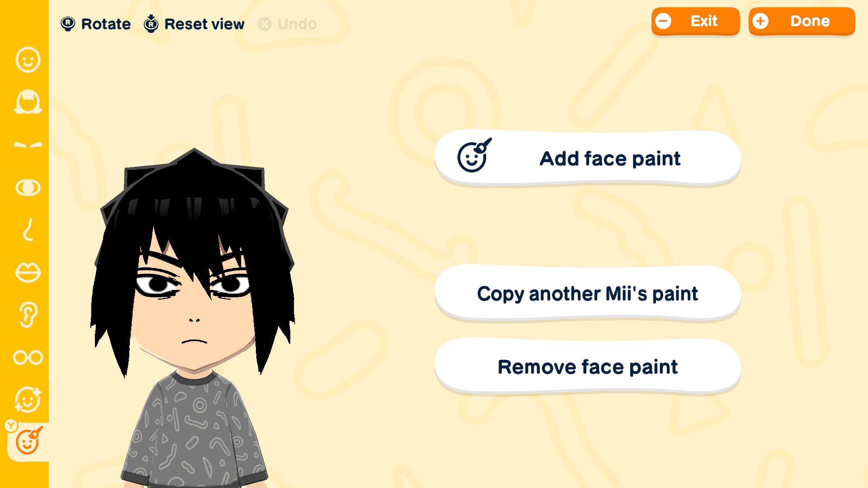
Task: Choose Copy another Mii's paint
Action: [x=588, y=294]
